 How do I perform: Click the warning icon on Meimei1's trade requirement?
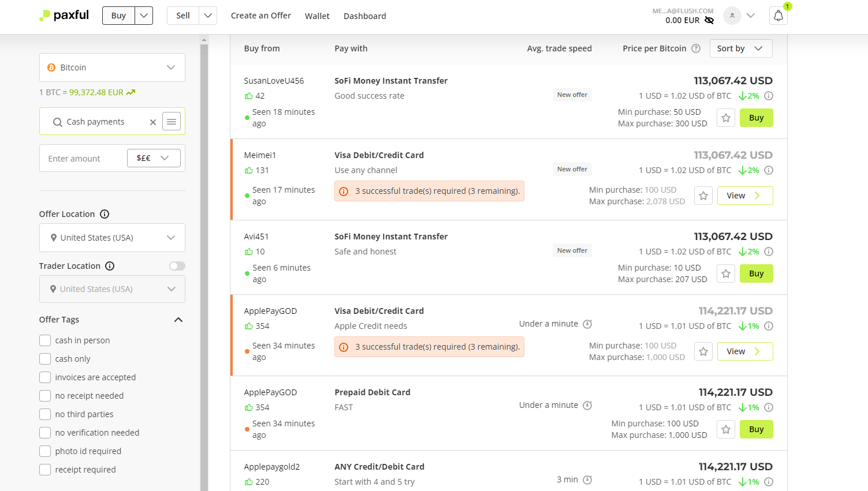344,191
